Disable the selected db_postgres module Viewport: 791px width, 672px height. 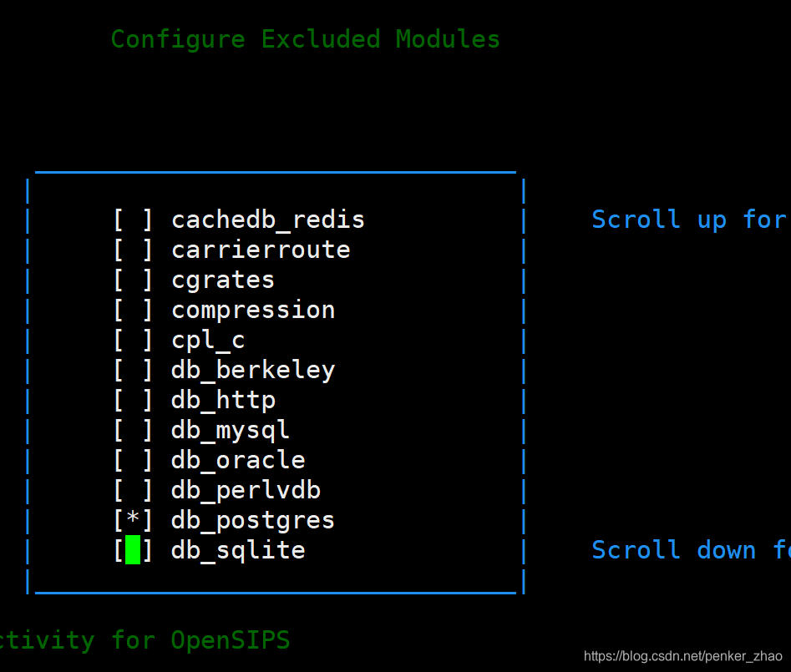pos(129,519)
